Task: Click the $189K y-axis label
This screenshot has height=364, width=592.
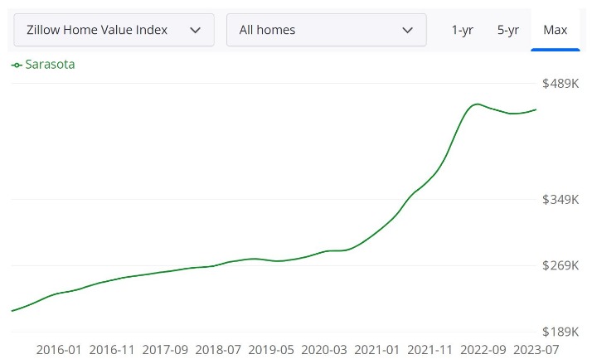Action: (x=560, y=332)
